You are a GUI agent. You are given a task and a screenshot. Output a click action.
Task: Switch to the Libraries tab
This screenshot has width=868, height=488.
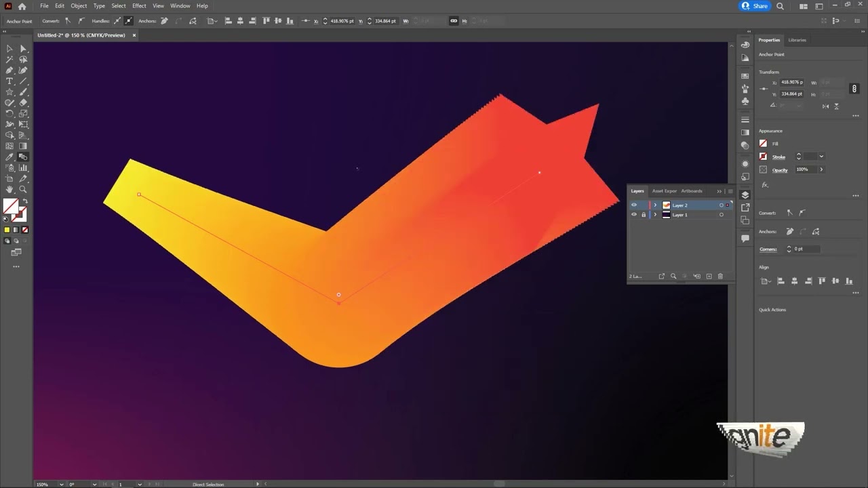797,40
